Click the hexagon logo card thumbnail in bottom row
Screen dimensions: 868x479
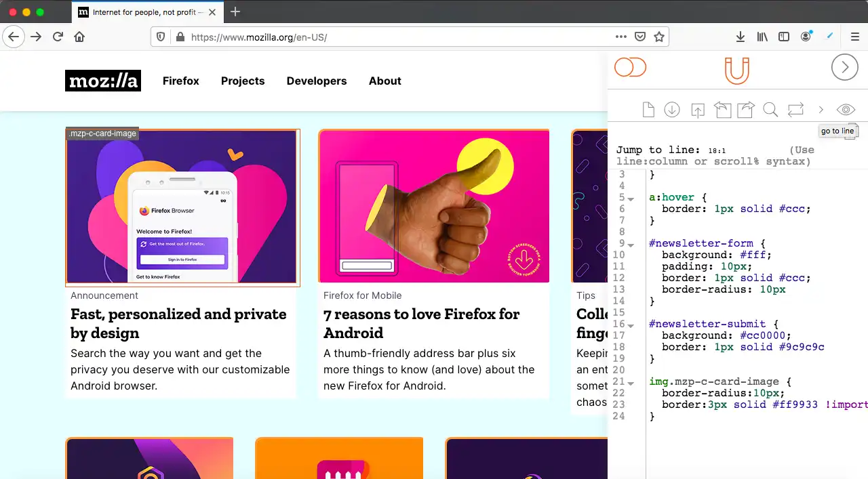click(x=149, y=458)
